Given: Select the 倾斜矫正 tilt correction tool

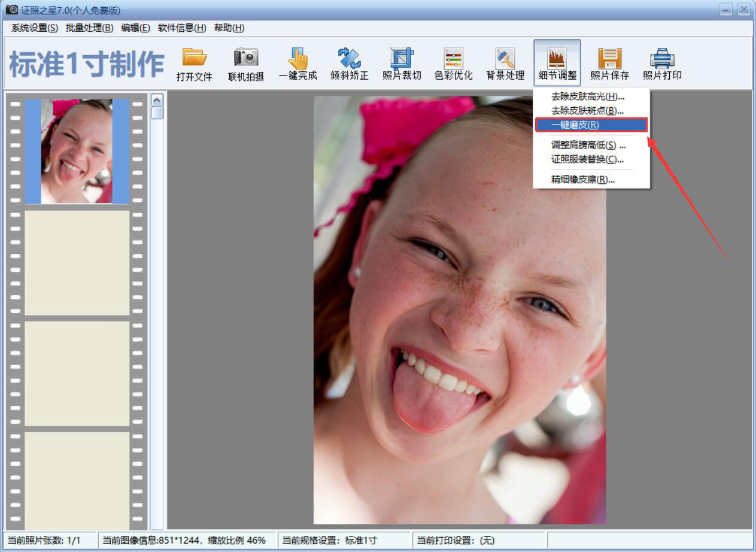Looking at the screenshot, I should 349,59.
